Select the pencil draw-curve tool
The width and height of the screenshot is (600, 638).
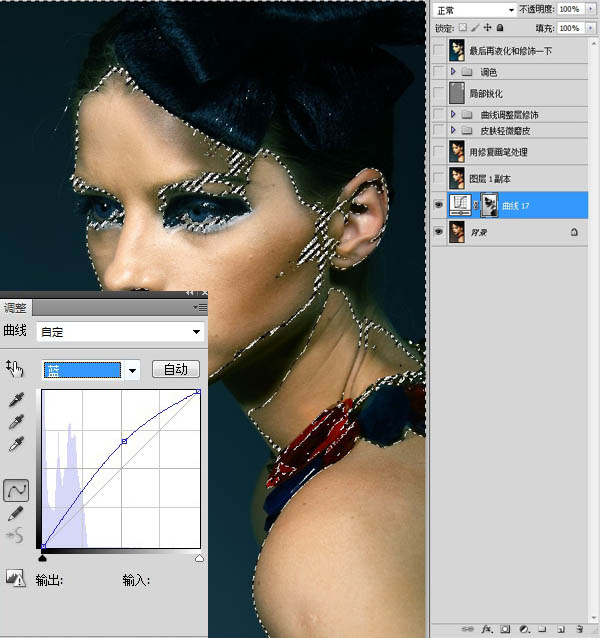click(x=15, y=513)
